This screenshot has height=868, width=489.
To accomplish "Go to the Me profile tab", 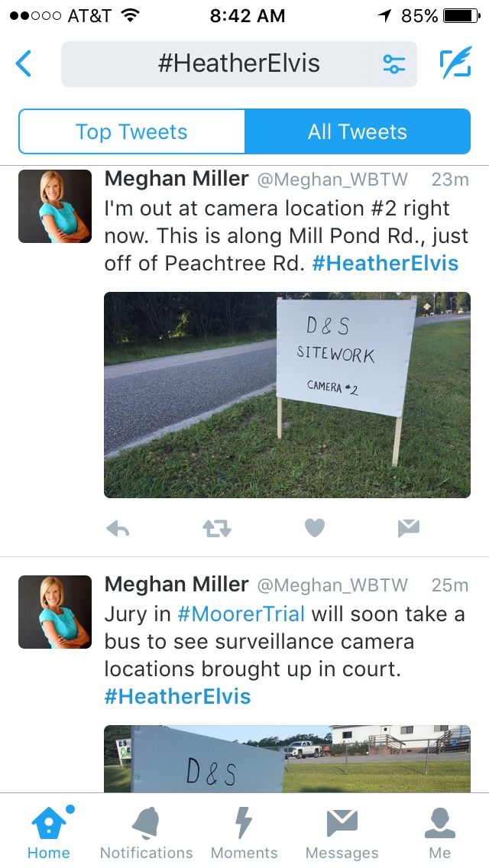I will tap(439, 832).
